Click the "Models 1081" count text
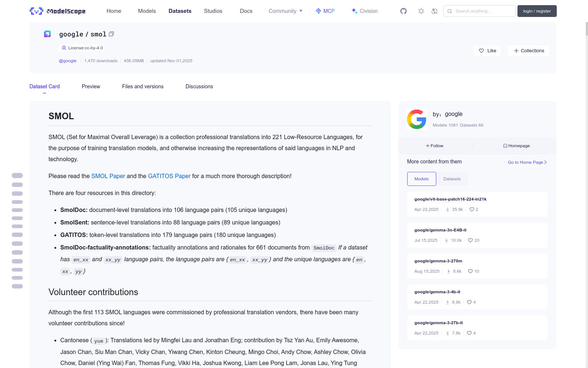 [x=445, y=125]
